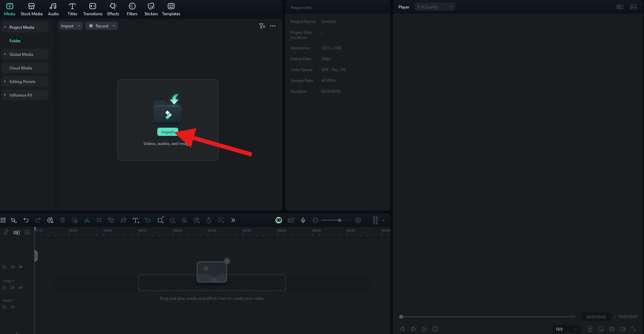Viewport: 644px width, 334px height.
Task: Open the player scopes image icon
Action: [x=633, y=7]
